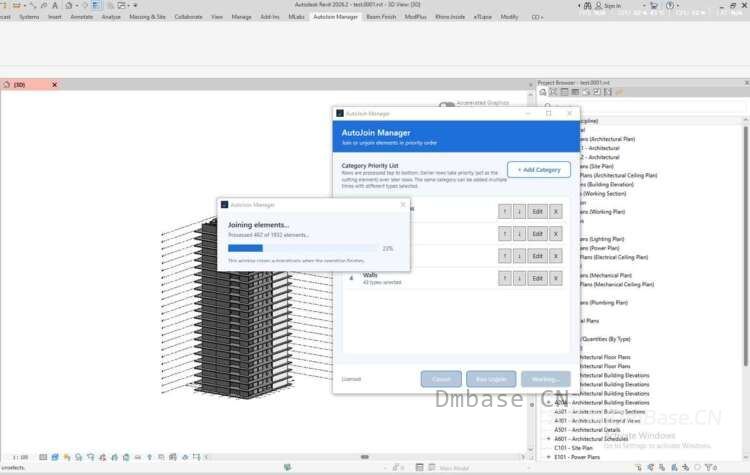Open the Help question mark icon
750x475 pixels.
[x=670, y=5]
